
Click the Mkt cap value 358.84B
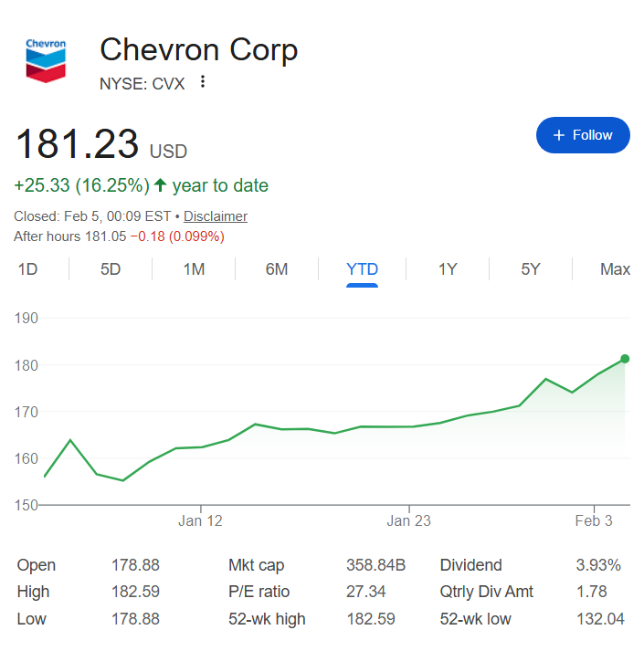(x=376, y=565)
